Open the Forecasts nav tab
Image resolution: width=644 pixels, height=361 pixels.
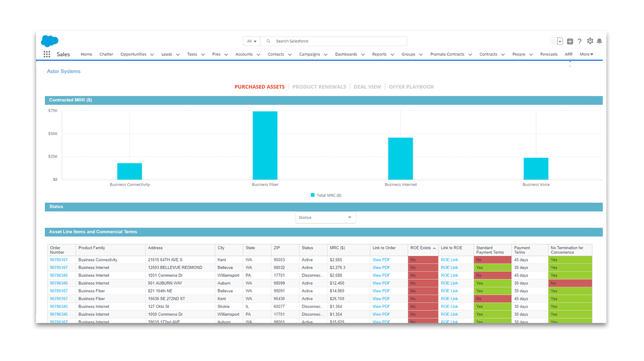click(x=549, y=54)
